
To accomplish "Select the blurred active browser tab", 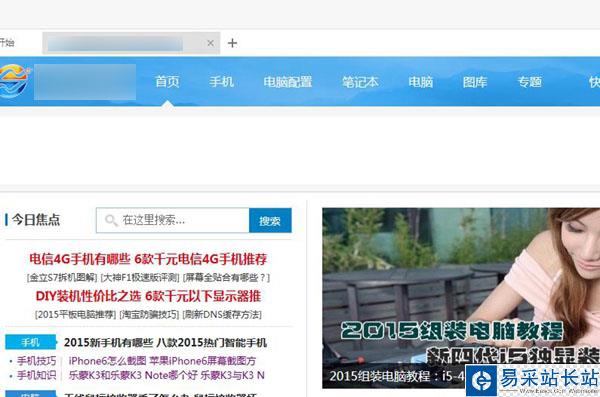I will tap(131, 43).
